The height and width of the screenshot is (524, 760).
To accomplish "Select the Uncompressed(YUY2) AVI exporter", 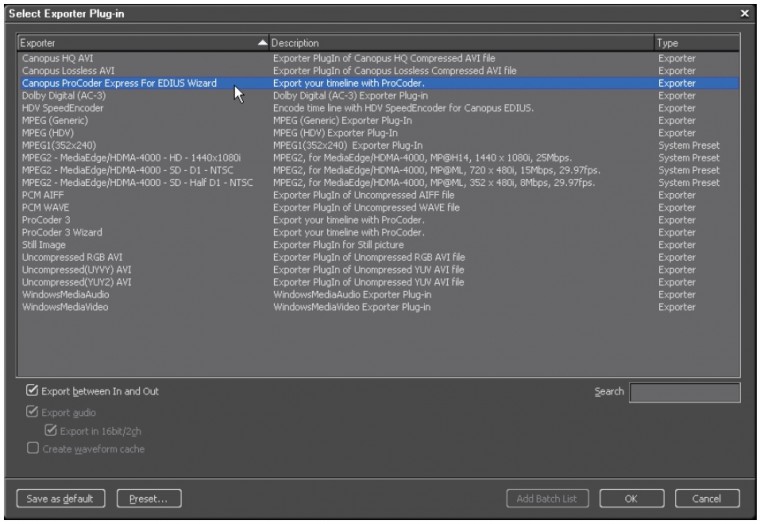I will (378, 282).
